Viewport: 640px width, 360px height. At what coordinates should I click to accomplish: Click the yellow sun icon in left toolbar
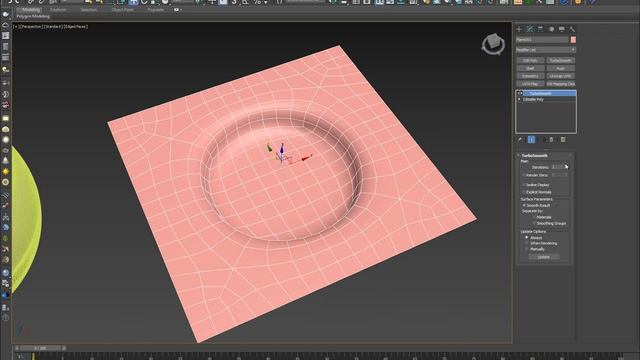tap(5, 171)
